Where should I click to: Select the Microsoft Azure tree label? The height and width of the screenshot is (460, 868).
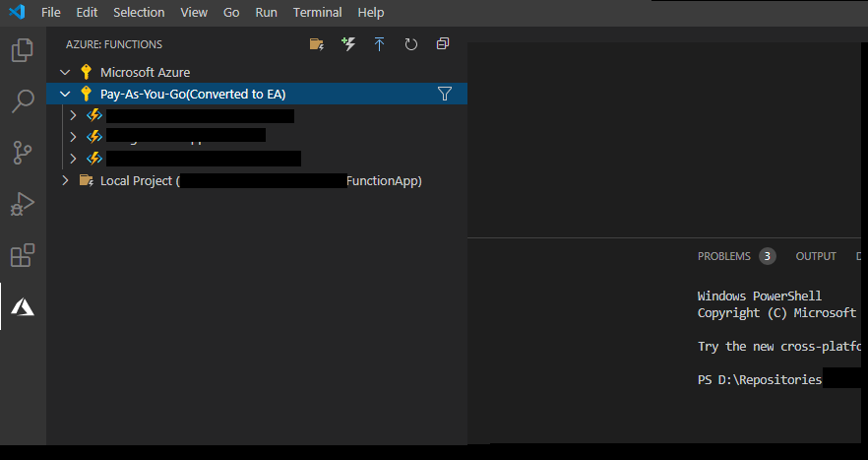click(145, 72)
